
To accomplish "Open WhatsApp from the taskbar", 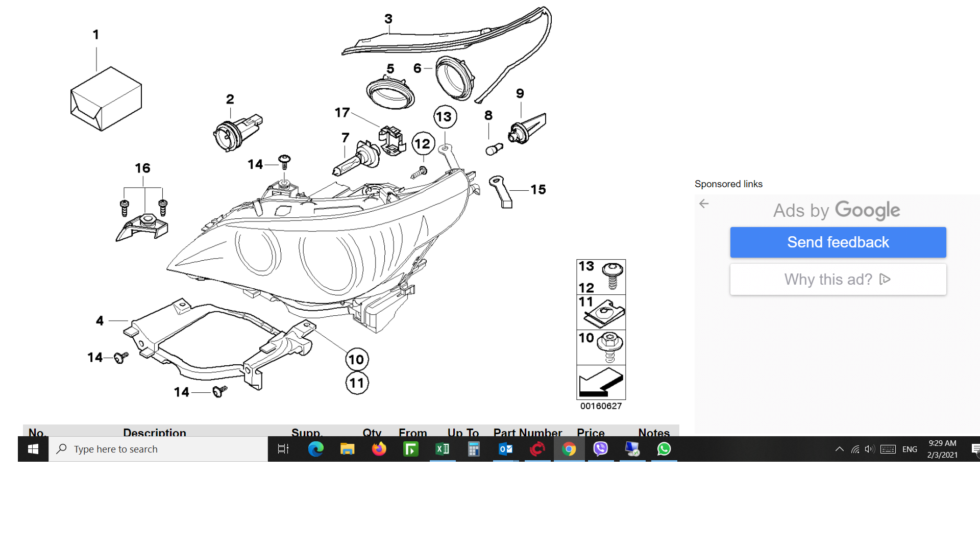I will pos(664,449).
